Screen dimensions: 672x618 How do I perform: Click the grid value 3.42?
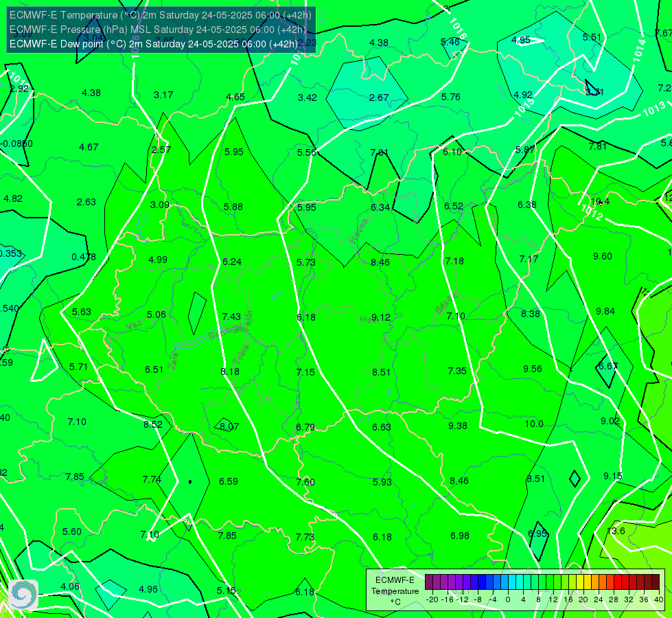coord(308,98)
